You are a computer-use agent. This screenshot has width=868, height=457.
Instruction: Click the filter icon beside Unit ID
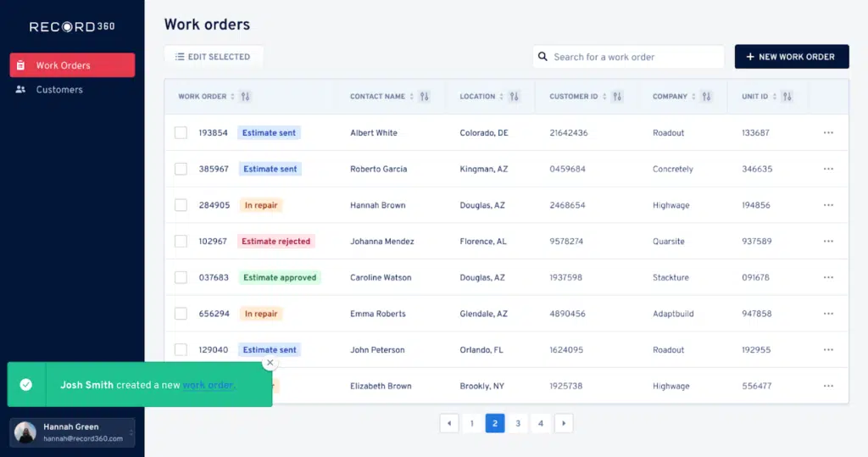point(787,97)
